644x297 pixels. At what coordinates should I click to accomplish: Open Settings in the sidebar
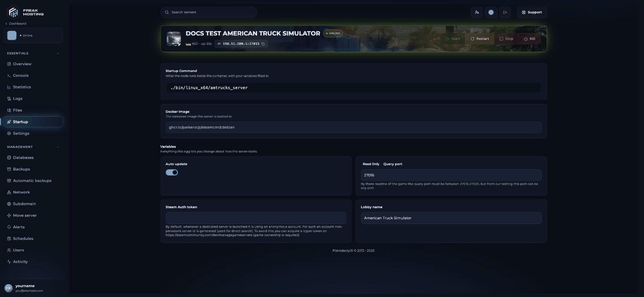pyautogui.click(x=33, y=134)
